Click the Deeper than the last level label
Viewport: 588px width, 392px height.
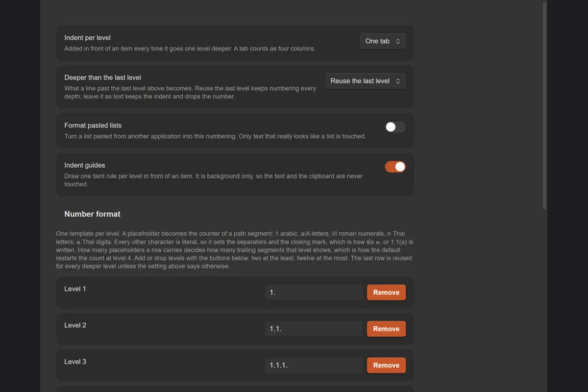tap(102, 77)
